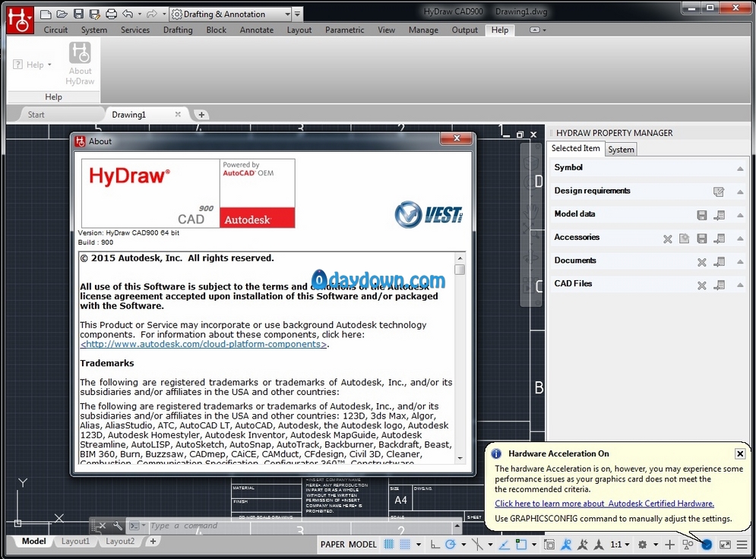
Task: Switch to the Parametric ribbon tab
Action: [x=344, y=30]
